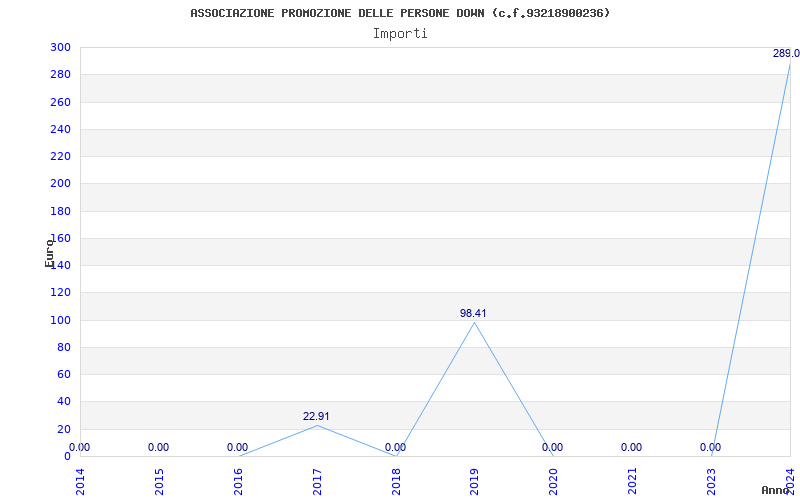Select the 220 y-axis label
800x500 pixels.
(x=60, y=156)
